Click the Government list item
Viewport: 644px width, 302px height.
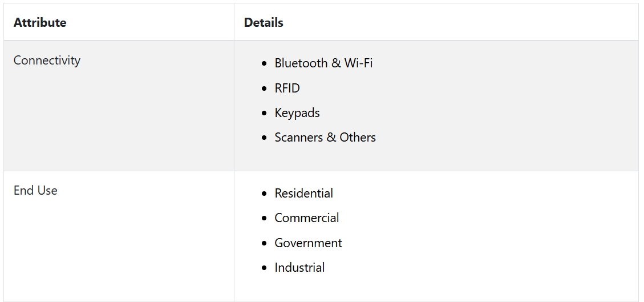coord(309,243)
